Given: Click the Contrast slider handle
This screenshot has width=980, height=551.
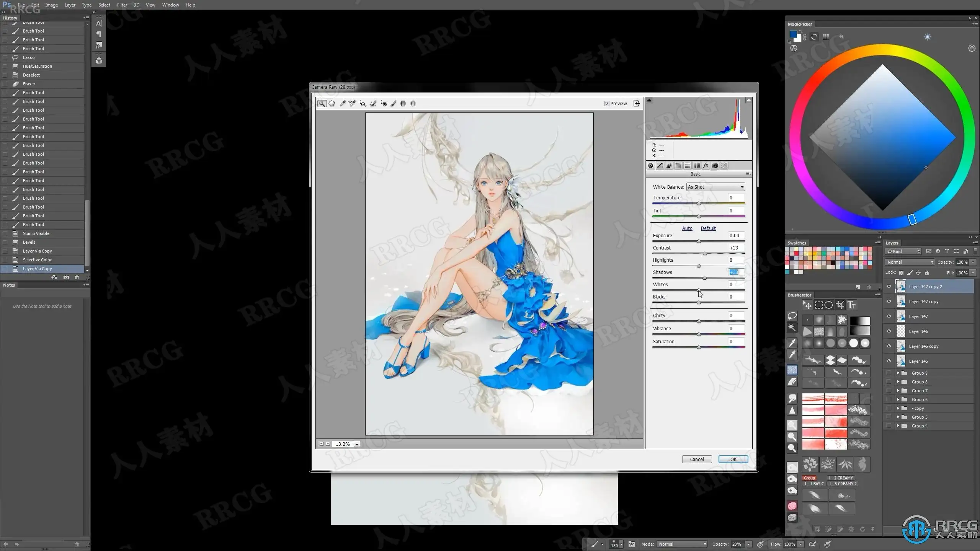Looking at the screenshot, I should click(705, 254).
